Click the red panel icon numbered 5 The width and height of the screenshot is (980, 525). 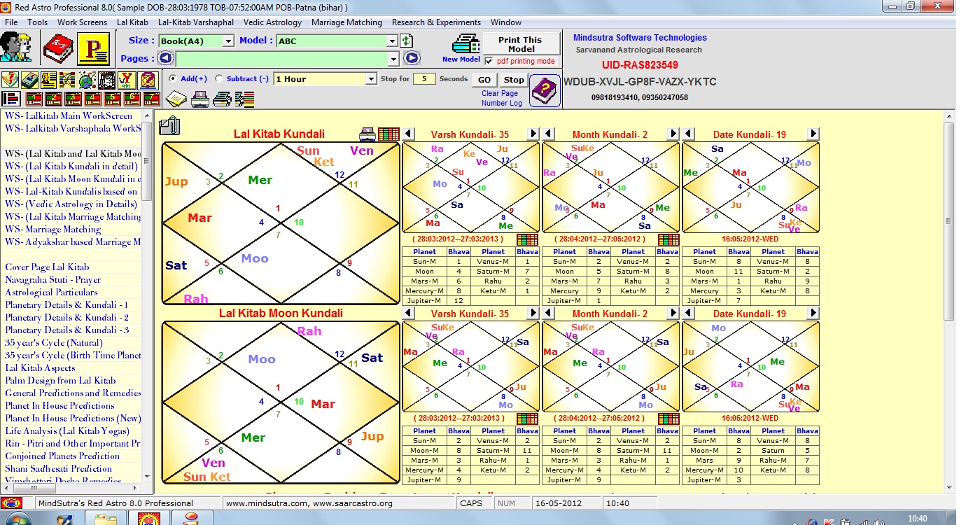(112, 99)
